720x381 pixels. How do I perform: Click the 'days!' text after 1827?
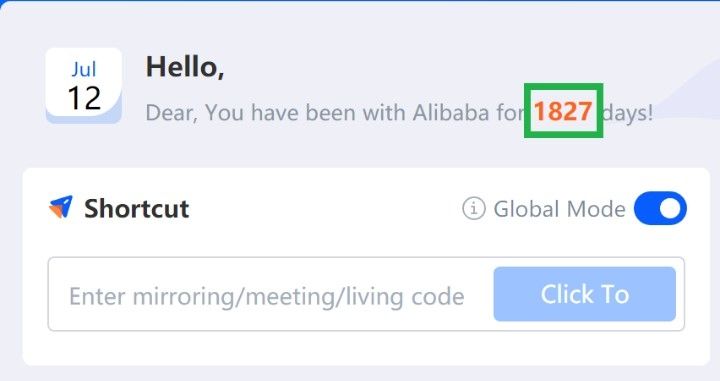click(627, 112)
